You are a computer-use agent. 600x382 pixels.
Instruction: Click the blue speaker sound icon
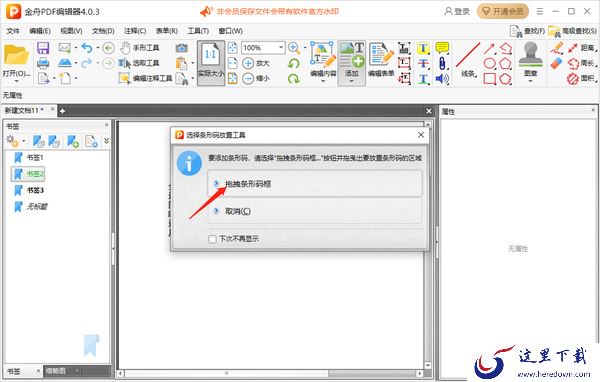point(442,79)
